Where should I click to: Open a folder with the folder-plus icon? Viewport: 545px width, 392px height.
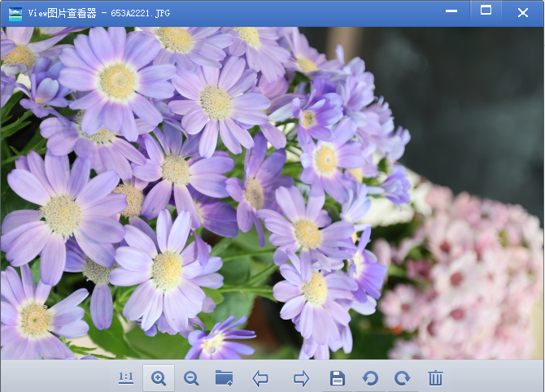225,378
